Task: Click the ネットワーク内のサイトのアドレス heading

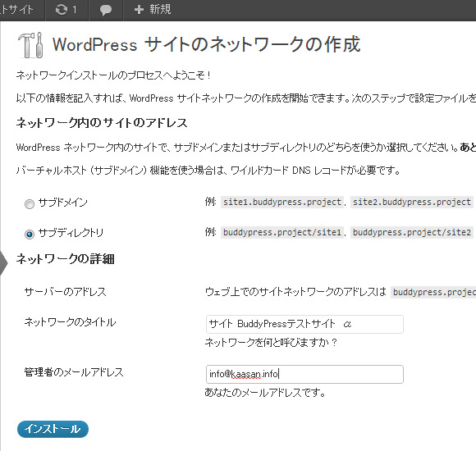Action: pos(102,123)
